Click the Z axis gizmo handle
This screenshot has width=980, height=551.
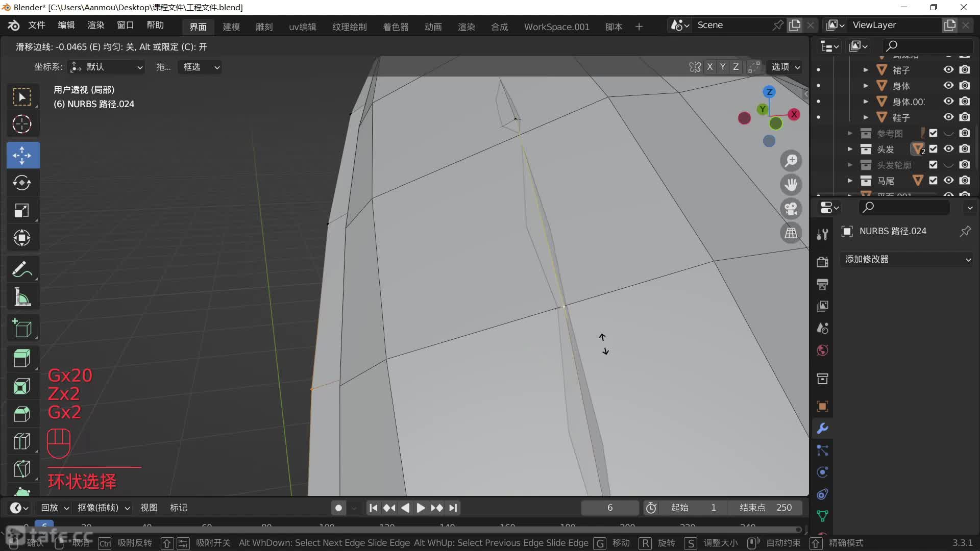(x=769, y=92)
